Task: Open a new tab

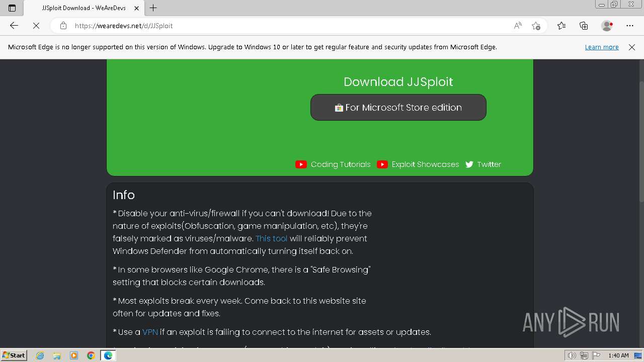Action: pyautogui.click(x=153, y=8)
